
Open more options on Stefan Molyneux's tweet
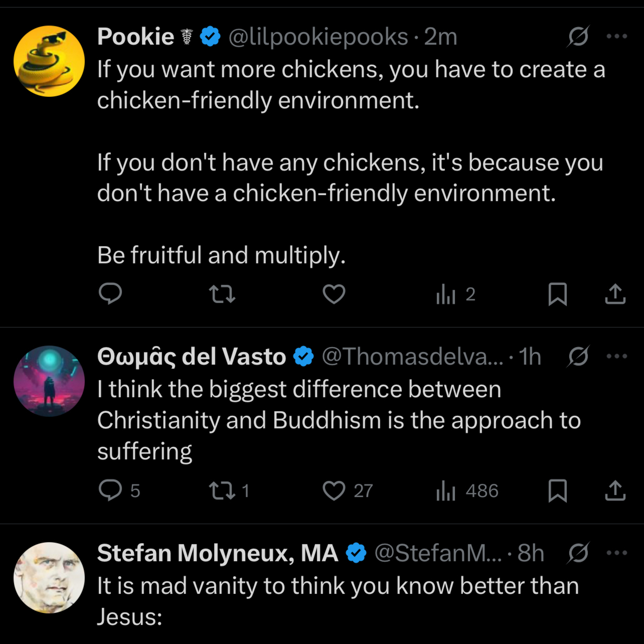pyautogui.click(x=617, y=553)
